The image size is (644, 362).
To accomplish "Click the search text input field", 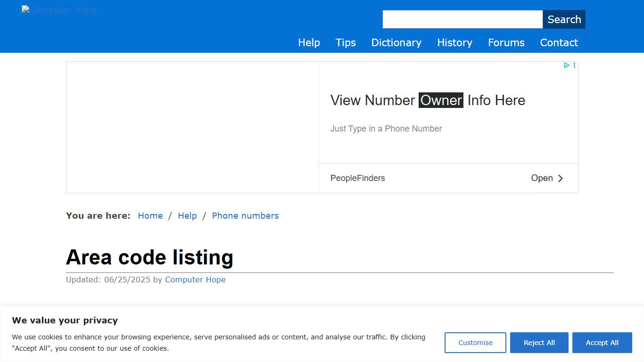I will [x=462, y=19].
